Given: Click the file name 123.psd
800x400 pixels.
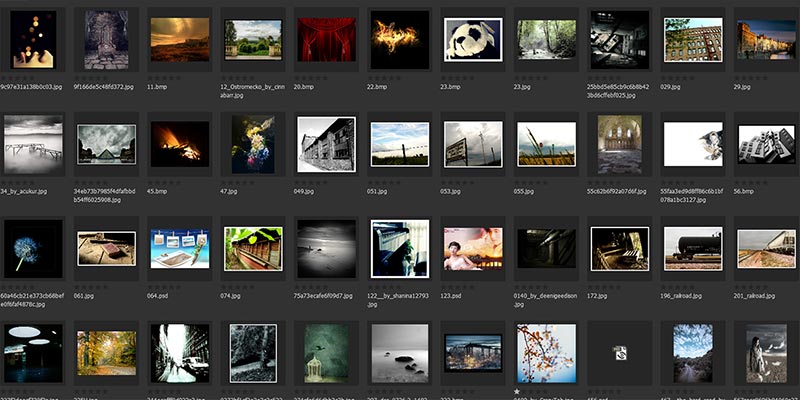Looking at the screenshot, I should click(x=451, y=296).
